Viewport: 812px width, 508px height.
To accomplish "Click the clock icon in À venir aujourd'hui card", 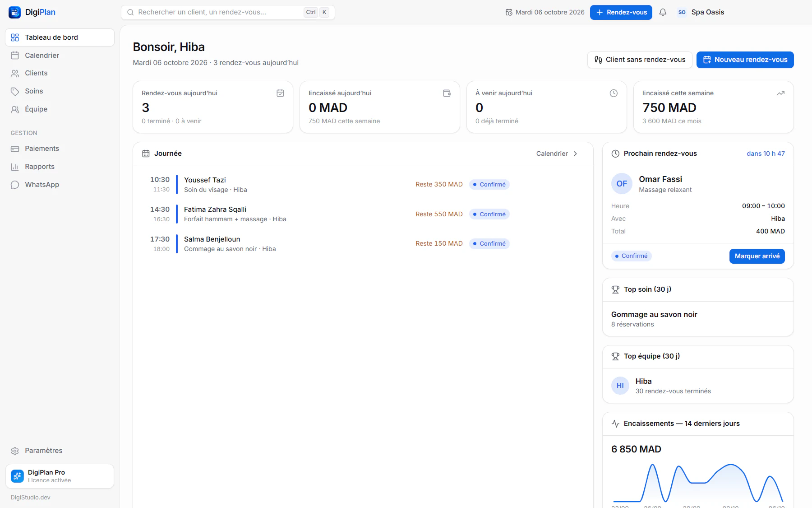I will [614, 93].
